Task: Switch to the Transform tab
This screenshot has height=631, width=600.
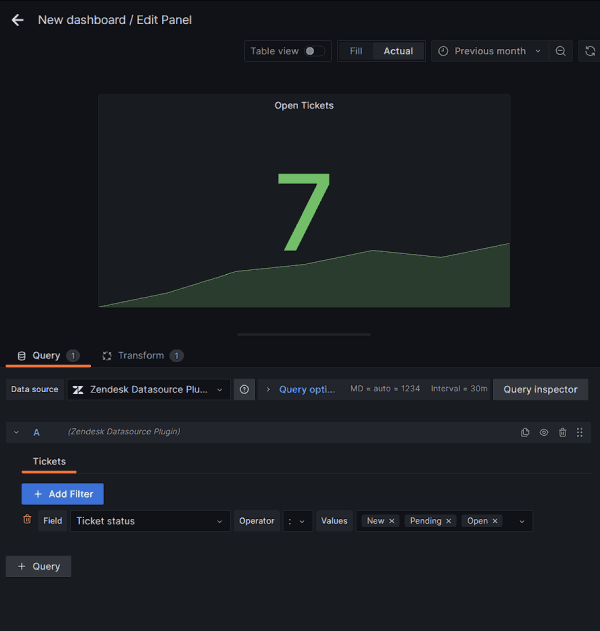Action: coord(141,355)
